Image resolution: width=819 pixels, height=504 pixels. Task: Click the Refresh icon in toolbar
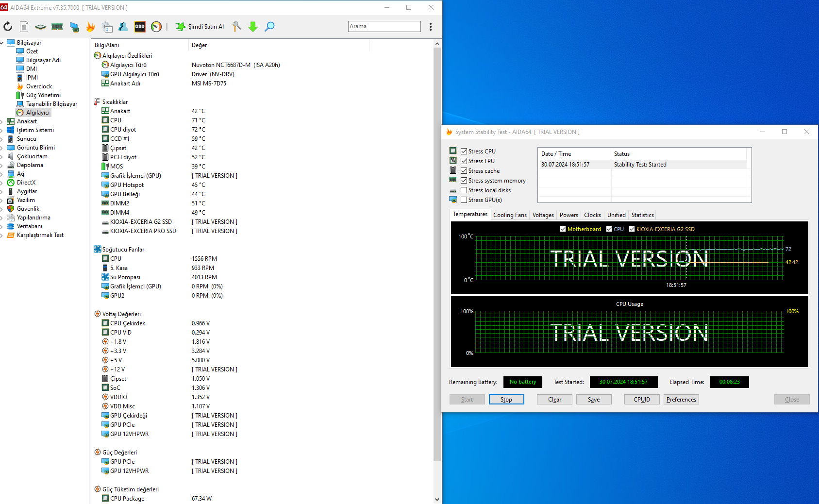[8, 27]
